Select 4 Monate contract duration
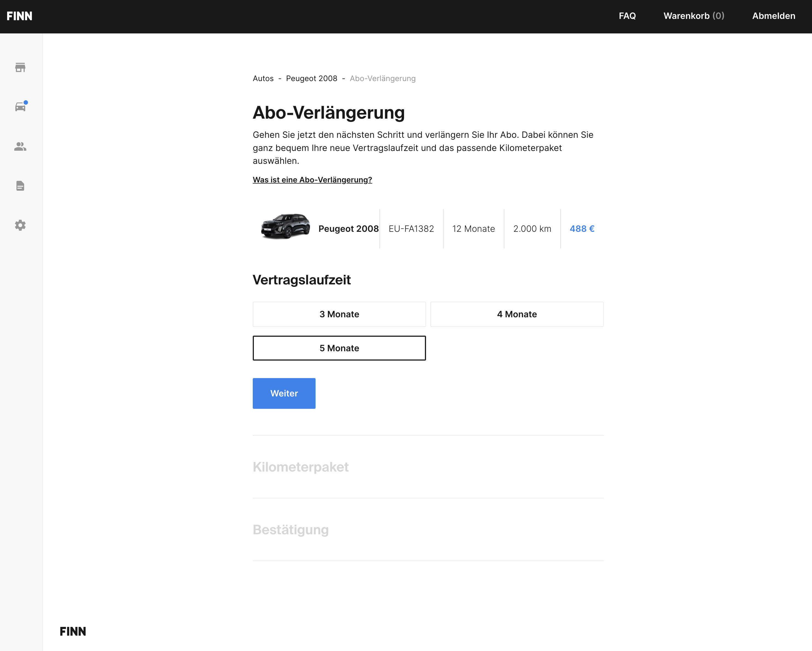812x651 pixels. (517, 314)
